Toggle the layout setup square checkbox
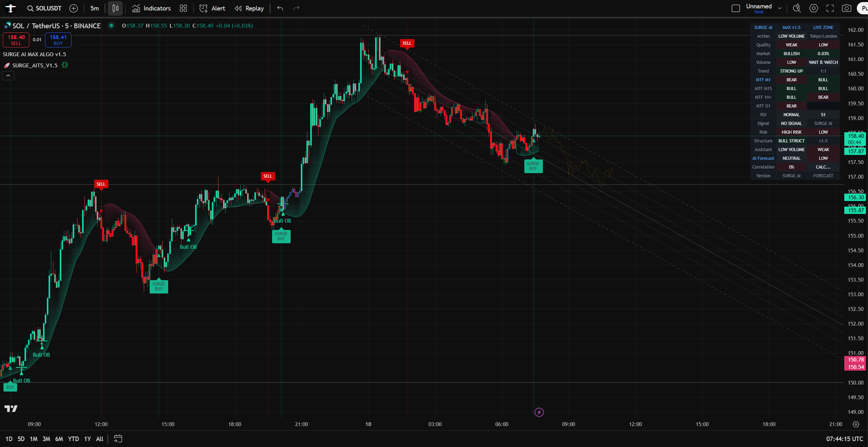 (736, 8)
